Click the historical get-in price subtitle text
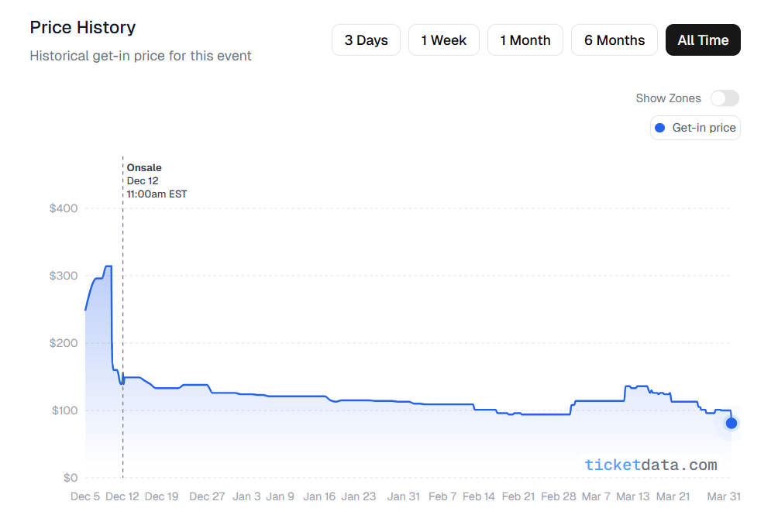The image size is (778, 532). tap(140, 56)
